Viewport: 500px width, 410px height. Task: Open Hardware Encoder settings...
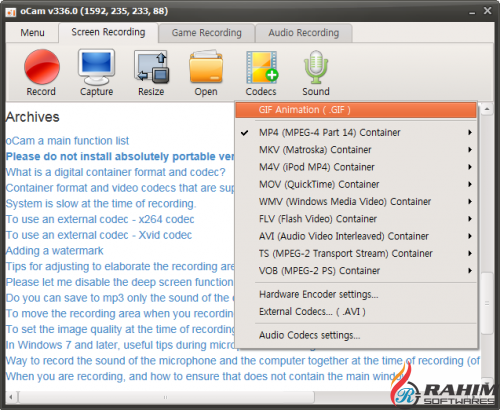click(x=356, y=295)
